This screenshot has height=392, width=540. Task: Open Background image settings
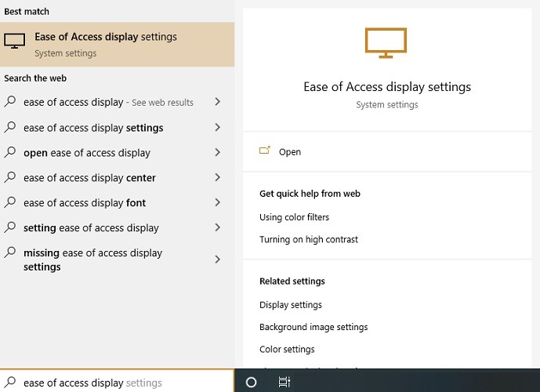click(x=313, y=327)
